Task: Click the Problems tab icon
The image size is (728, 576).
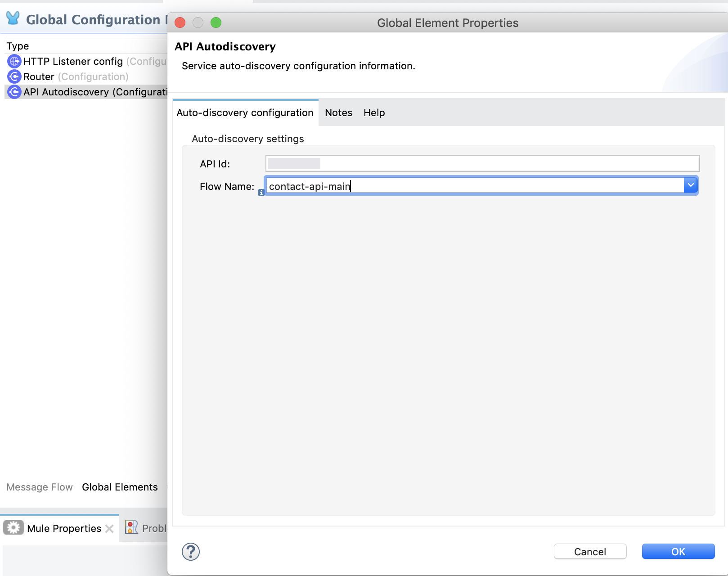Action: 131,527
